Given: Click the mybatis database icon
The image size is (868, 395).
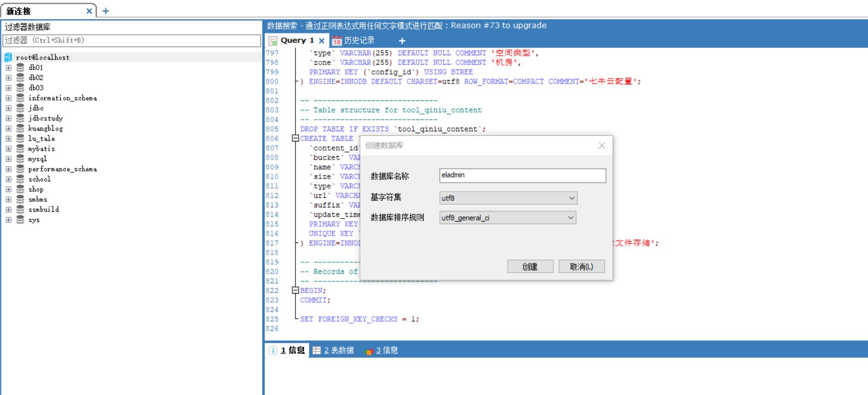Looking at the screenshot, I should tap(20, 149).
